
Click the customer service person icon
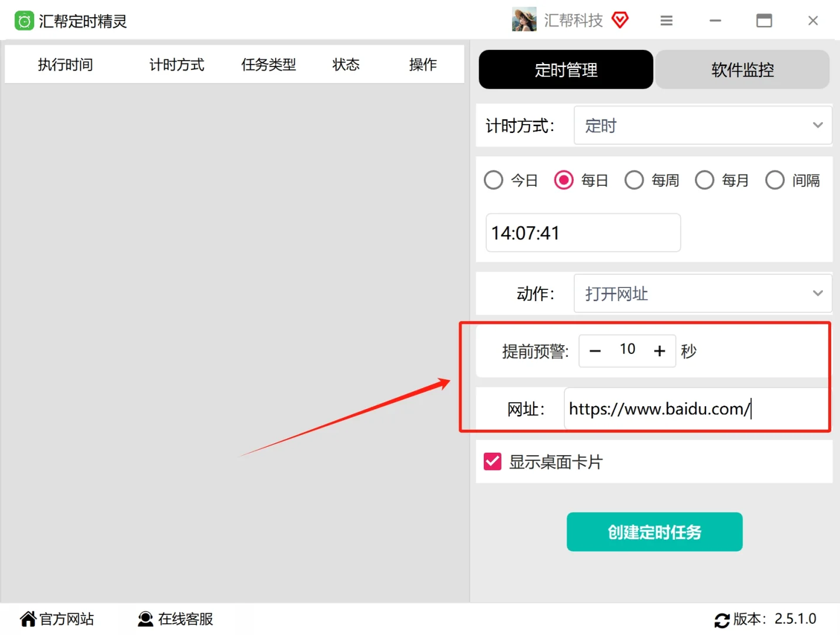pos(145,619)
